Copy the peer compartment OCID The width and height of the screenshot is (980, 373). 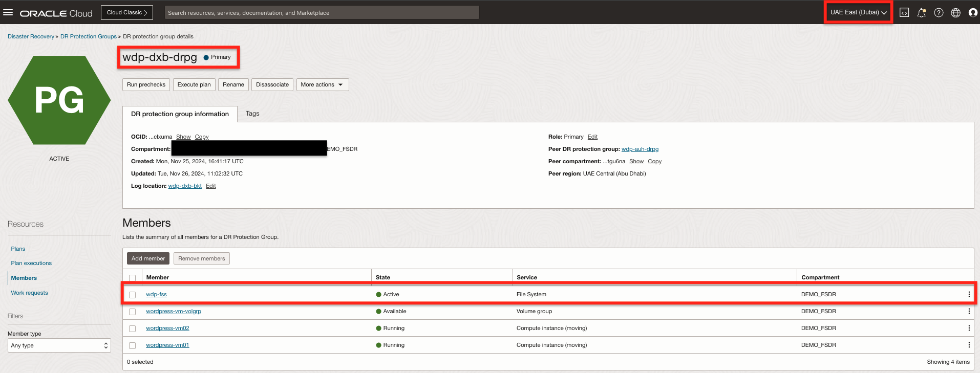click(655, 161)
